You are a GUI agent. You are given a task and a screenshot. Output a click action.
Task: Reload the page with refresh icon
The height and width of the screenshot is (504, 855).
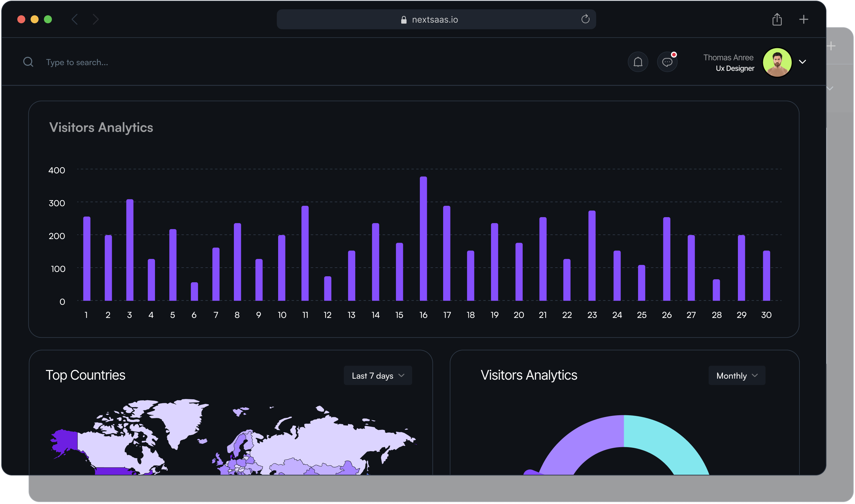point(585,19)
